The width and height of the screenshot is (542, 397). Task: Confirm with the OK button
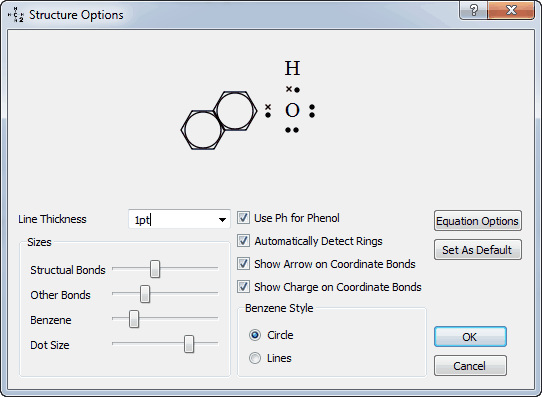[470, 337]
